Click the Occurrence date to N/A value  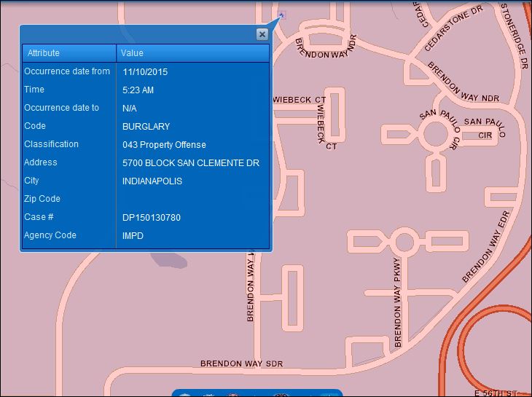click(130, 109)
